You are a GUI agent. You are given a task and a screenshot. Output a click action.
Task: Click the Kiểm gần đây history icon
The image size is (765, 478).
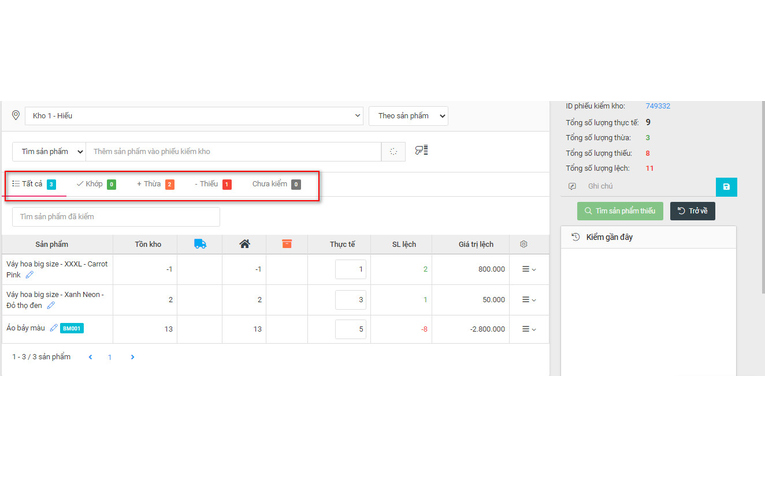(x=576, y=237)
